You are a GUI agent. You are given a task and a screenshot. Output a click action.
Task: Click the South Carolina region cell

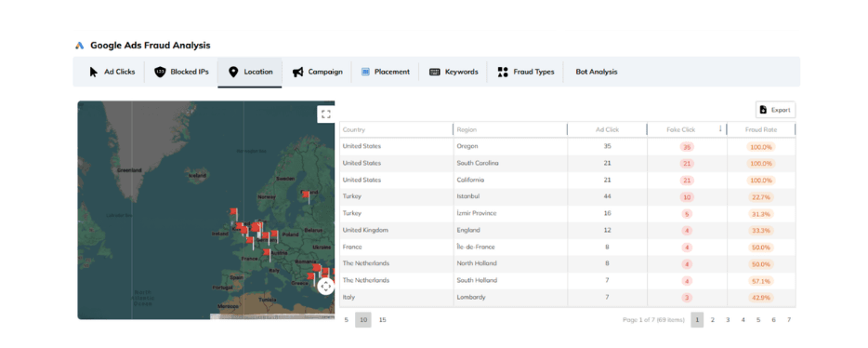point(510,163)
